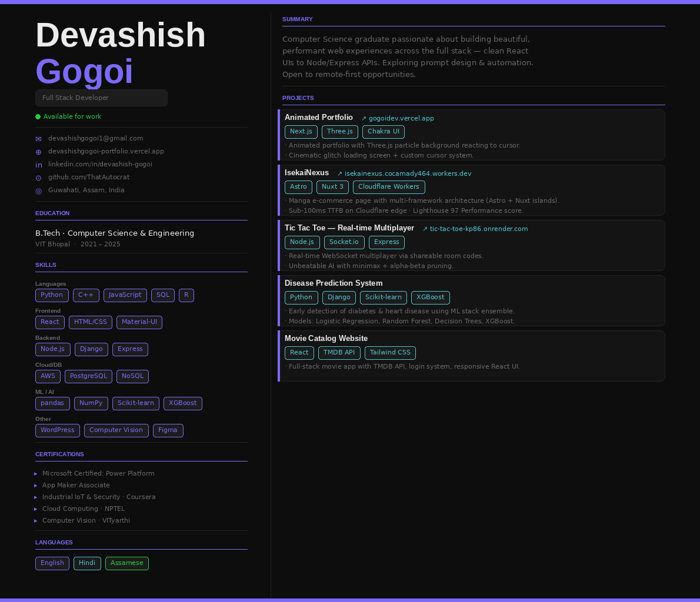
Task: Click the email envelope icon
Action: click(x=38, y=139)
